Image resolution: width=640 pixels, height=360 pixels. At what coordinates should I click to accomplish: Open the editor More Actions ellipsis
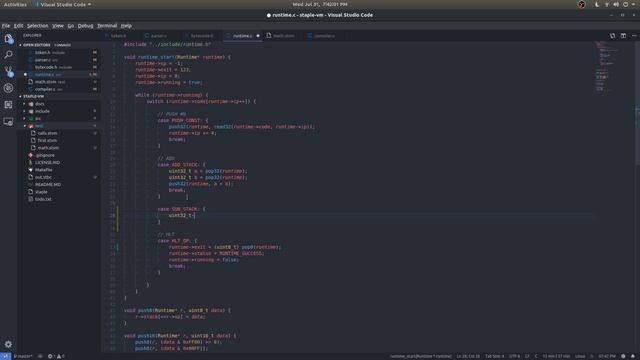pyautogui.click(x=634, y=36)
